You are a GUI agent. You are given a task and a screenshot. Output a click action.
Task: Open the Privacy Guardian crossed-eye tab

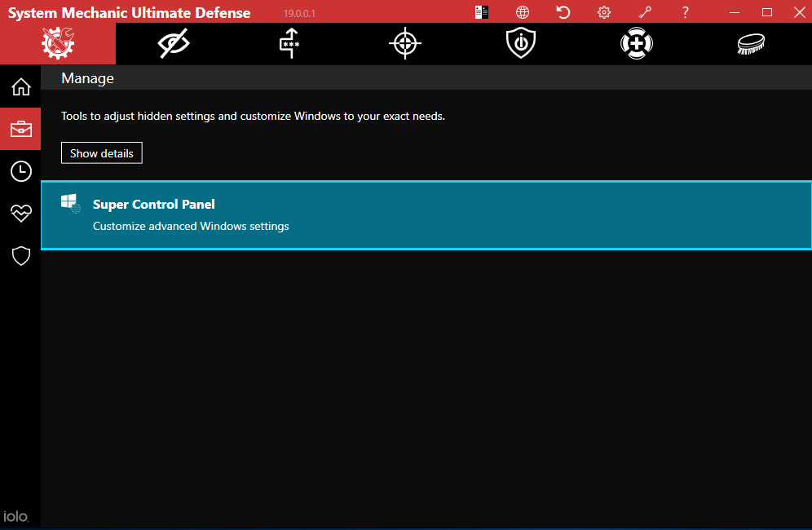pos(174,43)
